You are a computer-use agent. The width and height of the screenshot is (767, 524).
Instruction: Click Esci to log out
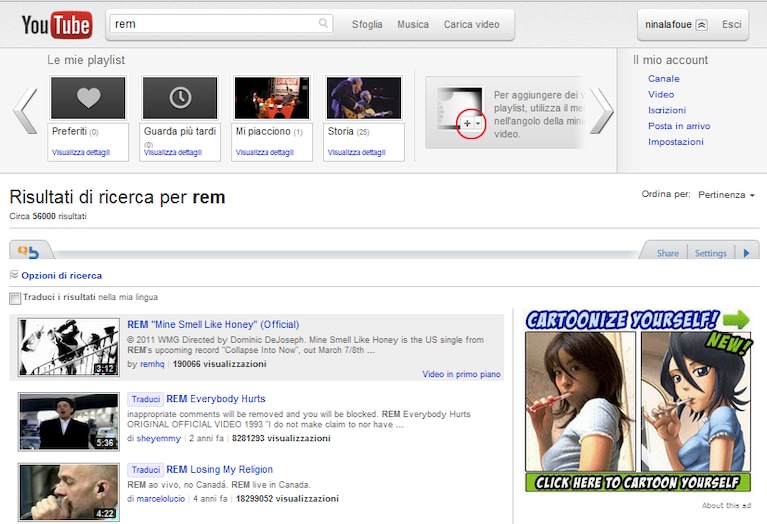point(732,24)
